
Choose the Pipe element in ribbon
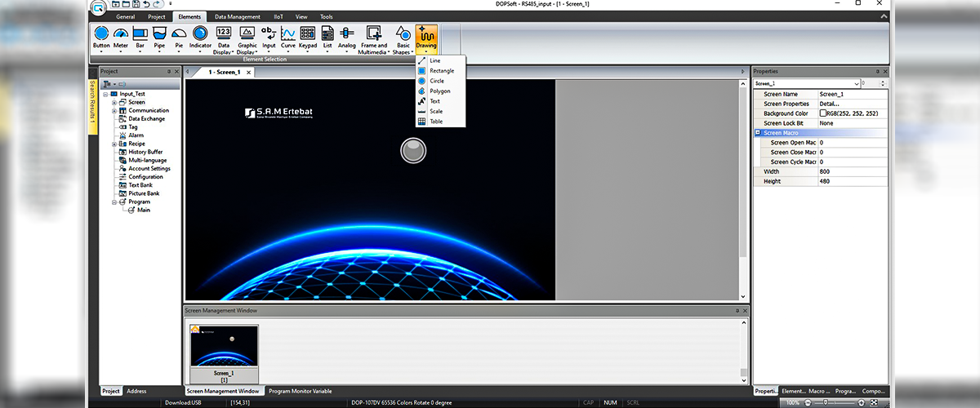click(x=159, y=34)
